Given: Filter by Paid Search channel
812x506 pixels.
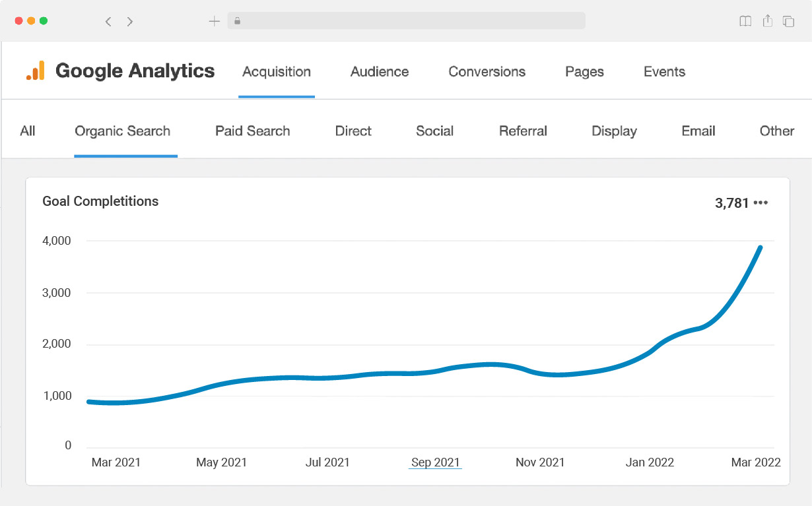Looking at the screenshot, I should pos(252,131).
